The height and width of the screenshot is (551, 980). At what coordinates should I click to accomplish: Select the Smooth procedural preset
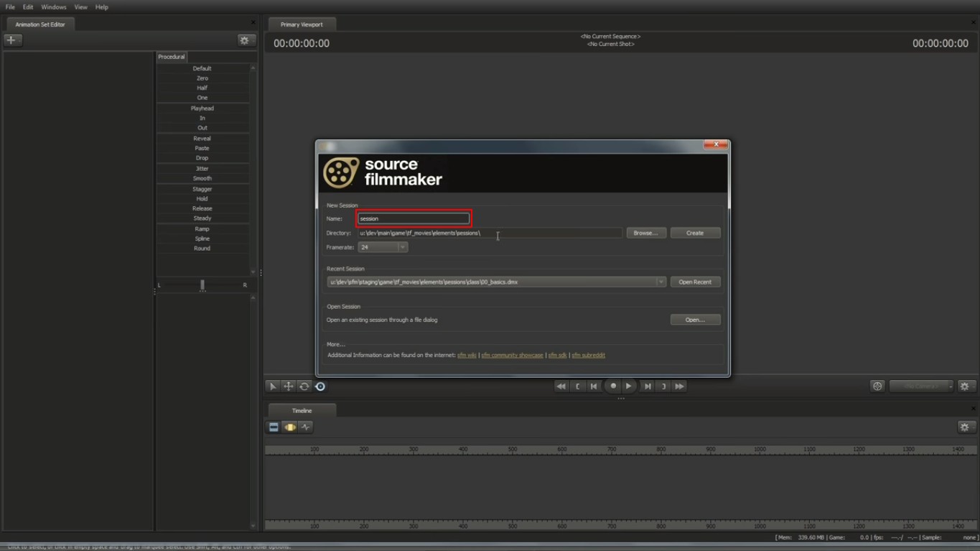(x=202, y=178)
